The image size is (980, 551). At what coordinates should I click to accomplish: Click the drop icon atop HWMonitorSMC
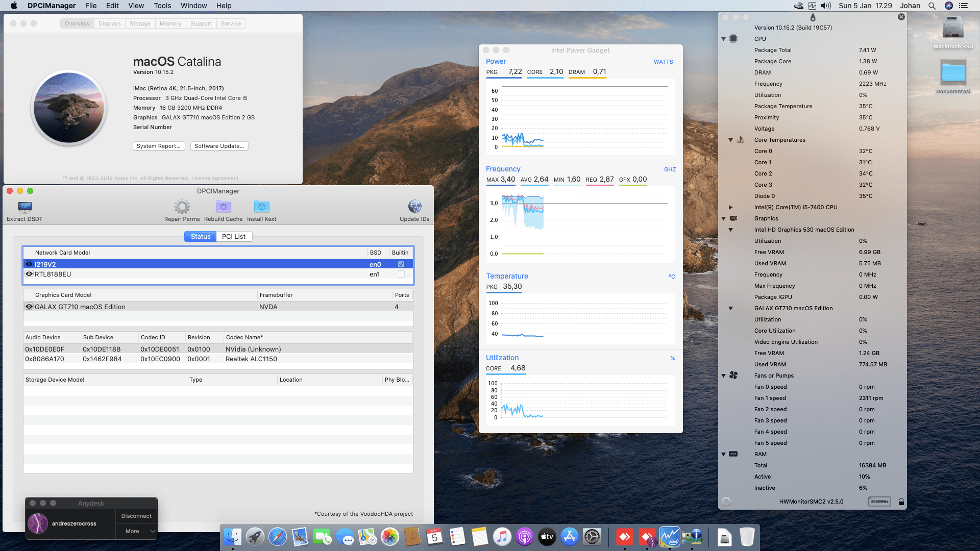[x=813, y=17]
